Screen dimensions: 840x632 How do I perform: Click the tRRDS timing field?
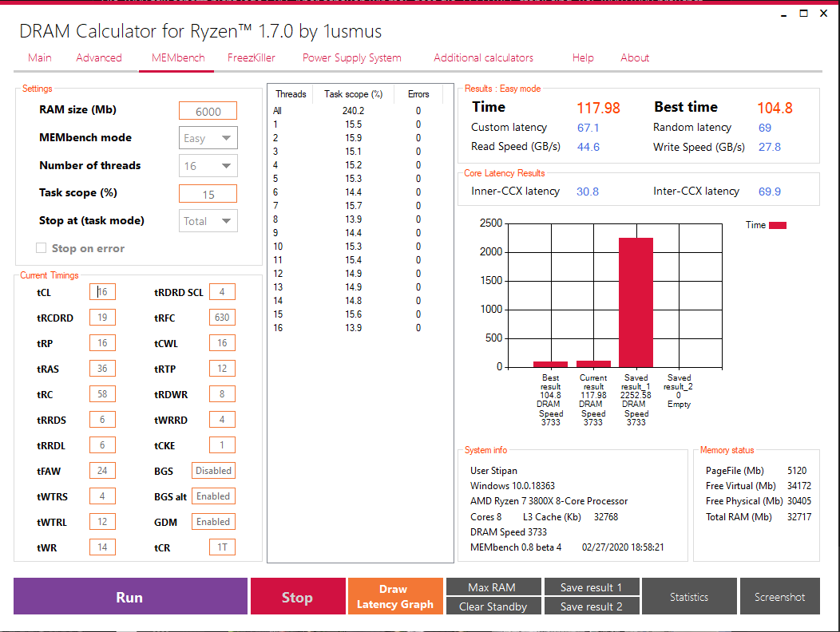tap(102, 420)
